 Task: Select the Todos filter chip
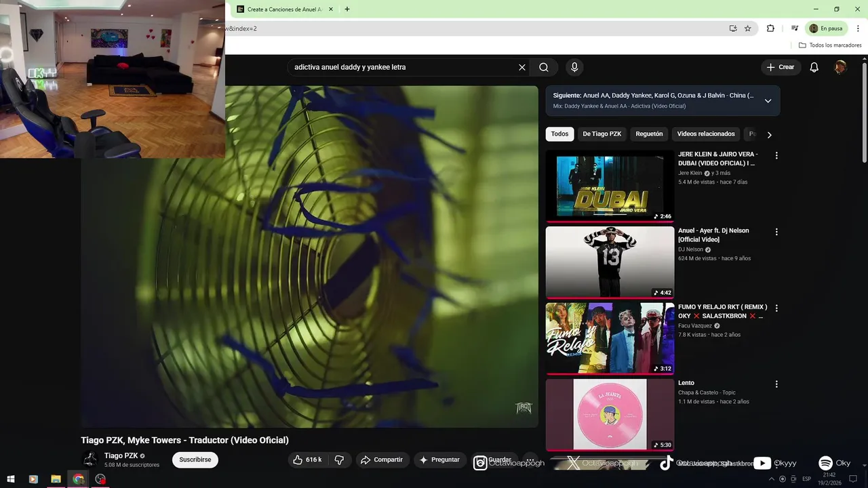click(x=559, y=134)
